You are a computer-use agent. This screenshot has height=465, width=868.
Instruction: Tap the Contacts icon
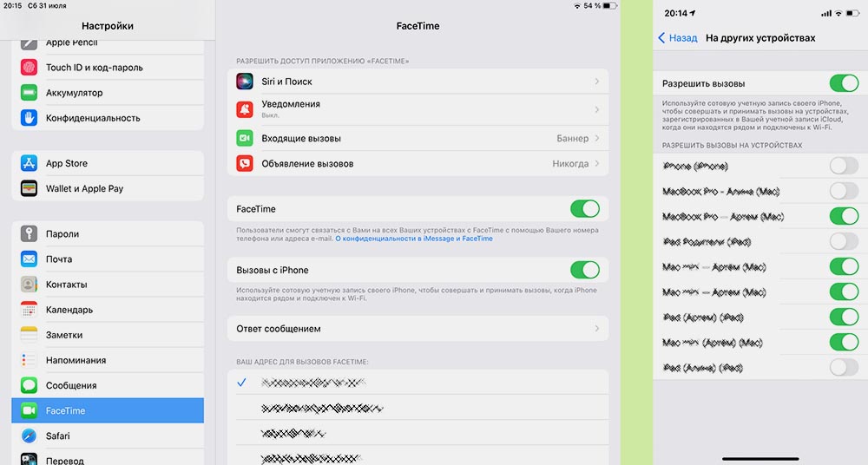tap(29, 284)
